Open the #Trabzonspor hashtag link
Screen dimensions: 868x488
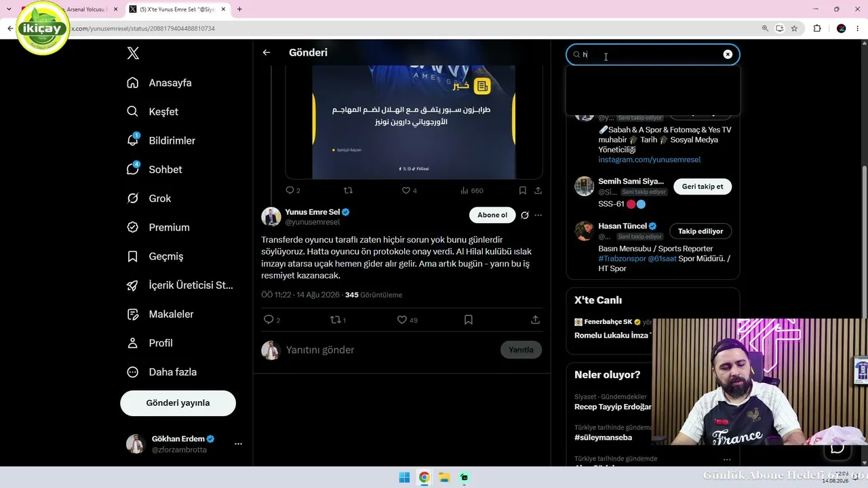coord(622,259)
